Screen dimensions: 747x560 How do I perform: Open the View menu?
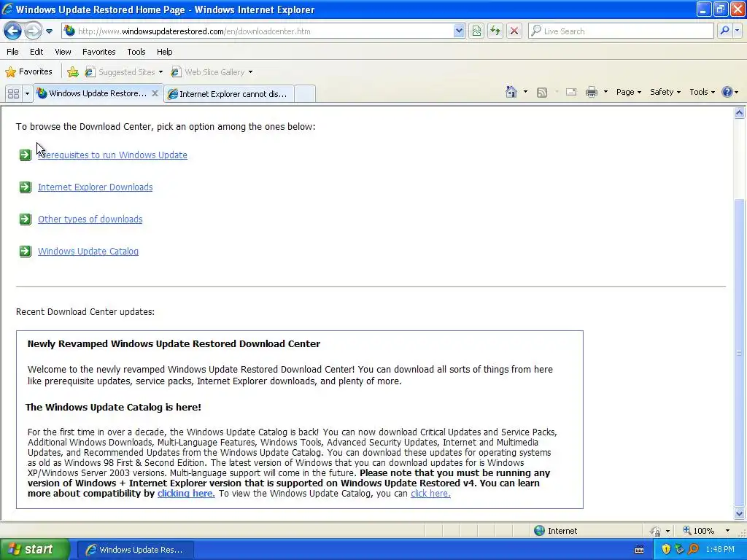(63, 52)
